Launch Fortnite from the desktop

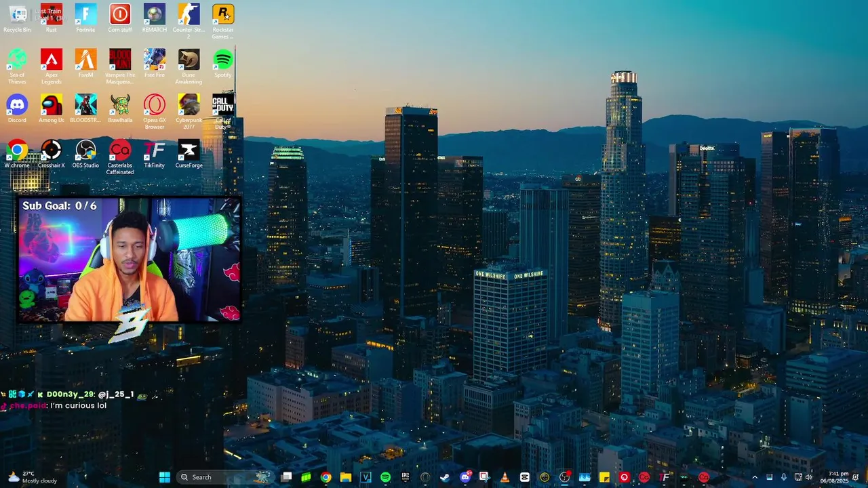85,18
